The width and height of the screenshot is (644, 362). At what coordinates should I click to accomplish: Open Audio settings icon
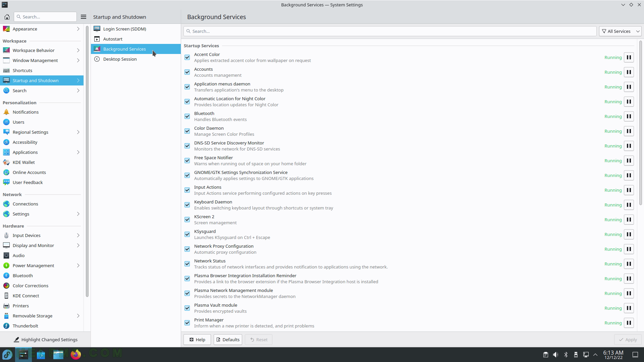coord(6,255)
